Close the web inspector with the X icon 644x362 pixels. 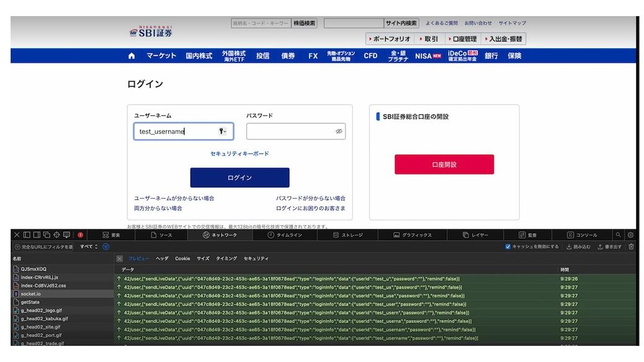coord(17,235)
